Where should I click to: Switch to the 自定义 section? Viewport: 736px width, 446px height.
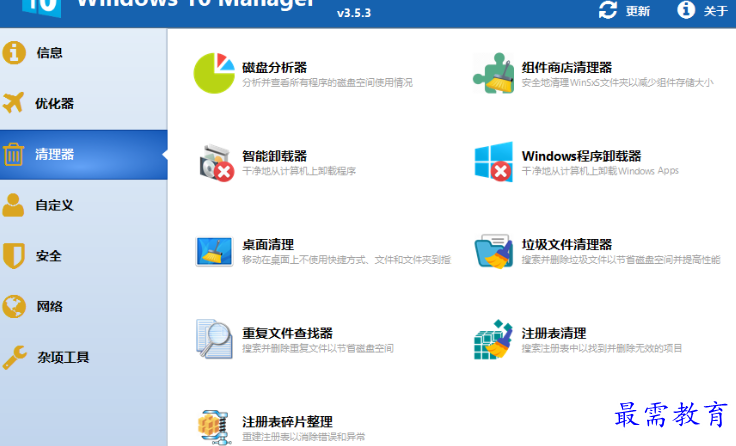tap(84, 205)
